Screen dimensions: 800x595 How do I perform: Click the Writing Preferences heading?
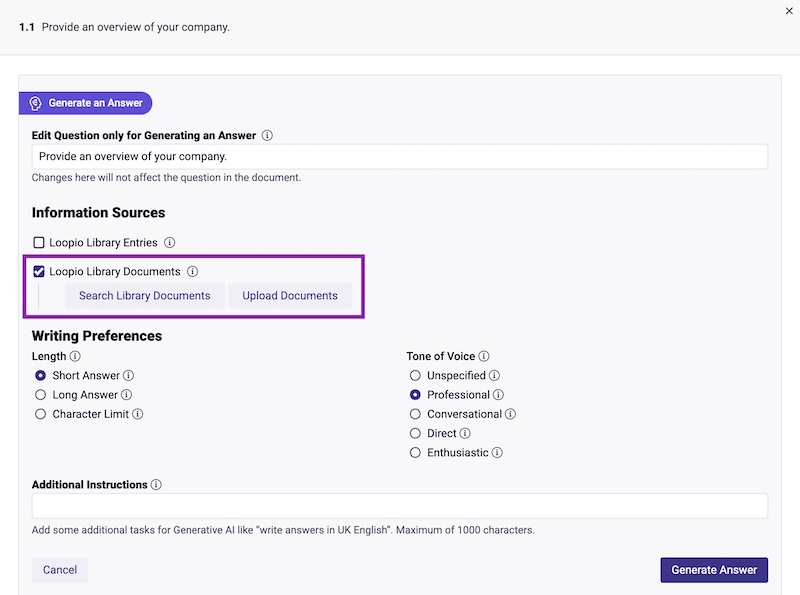coord(97,336)
